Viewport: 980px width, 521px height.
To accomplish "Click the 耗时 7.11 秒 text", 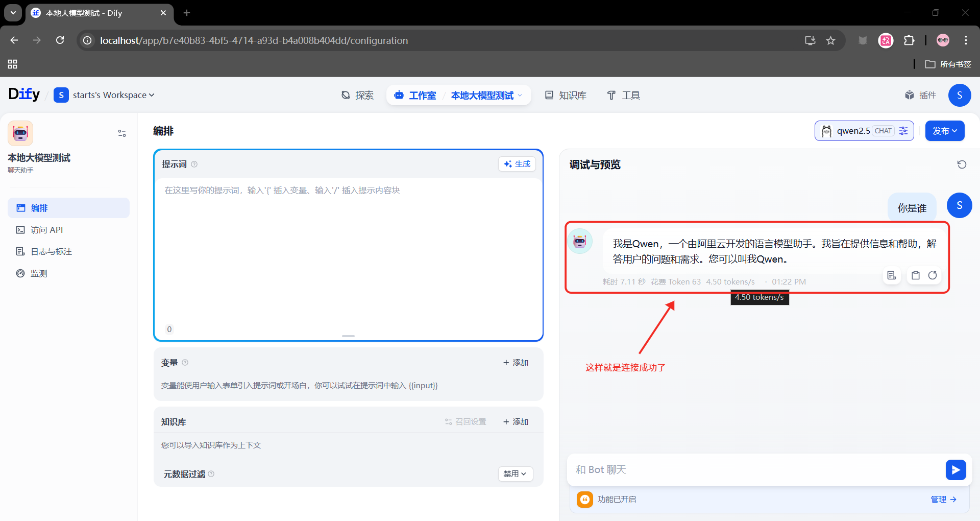I will [x=624, y=282].
